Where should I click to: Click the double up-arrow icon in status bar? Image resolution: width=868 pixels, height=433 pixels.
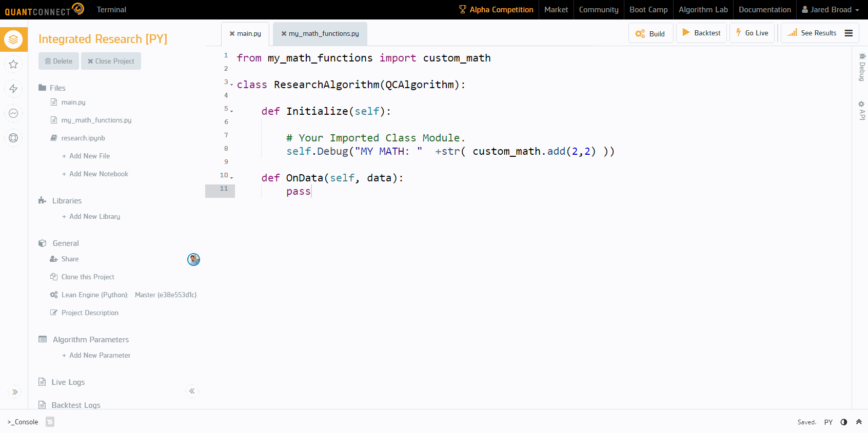coord(859,422)
